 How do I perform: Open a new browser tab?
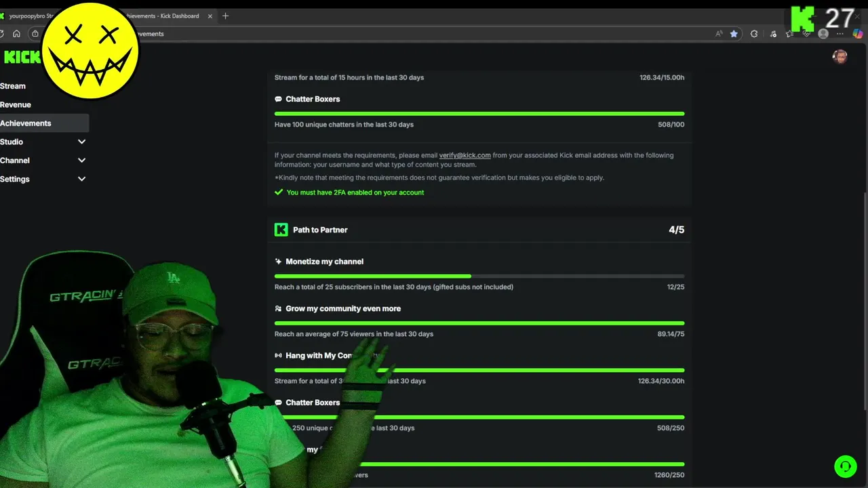(x=225, y=16)
